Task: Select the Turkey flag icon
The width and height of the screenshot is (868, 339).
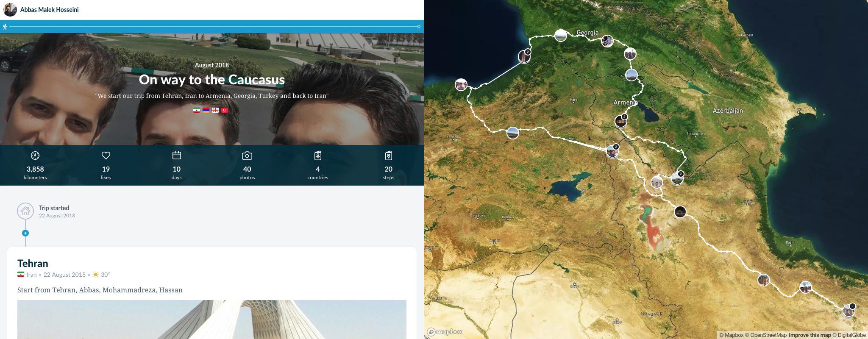Action: [225, 110]
